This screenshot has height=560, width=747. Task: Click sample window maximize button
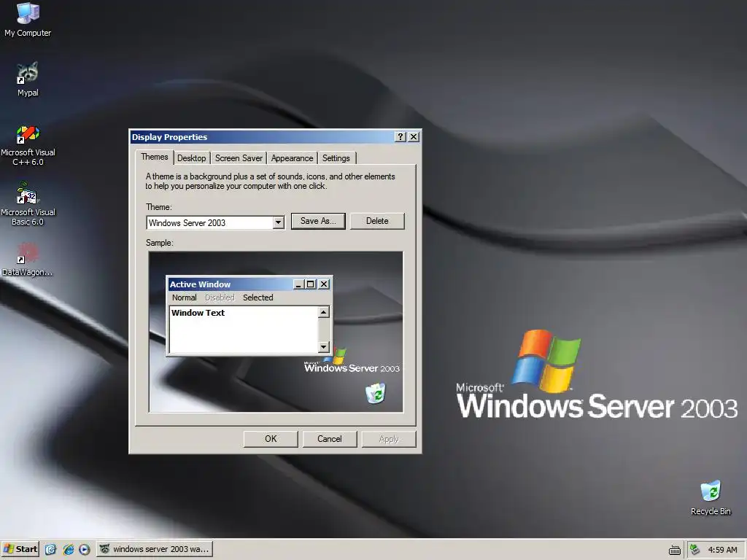coord(311,284)
